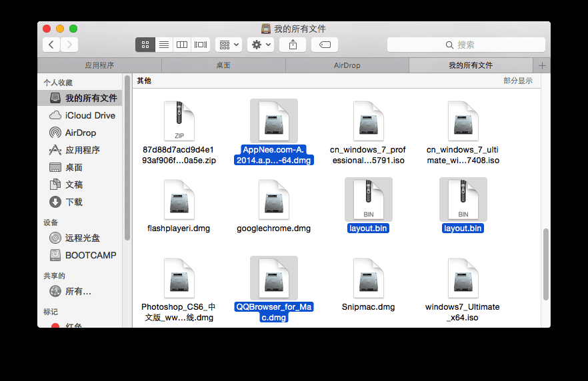Switch to the AirDrop tab

point(347,65)
